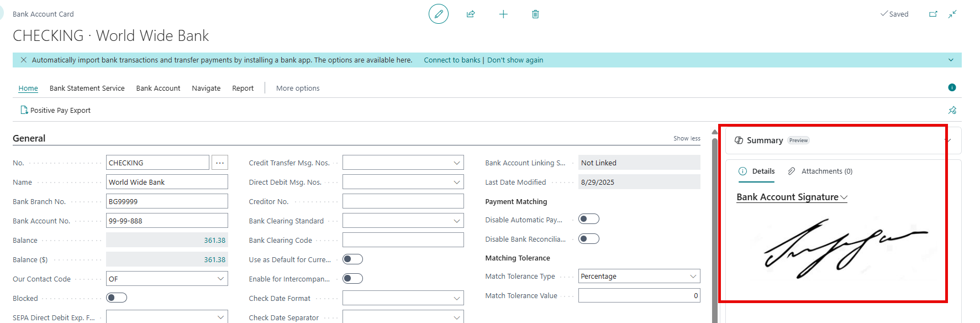Open the No. field ellipsis lookup
Image resolution: width=980 pixels, height=323 pixels.
click(220, 163)
